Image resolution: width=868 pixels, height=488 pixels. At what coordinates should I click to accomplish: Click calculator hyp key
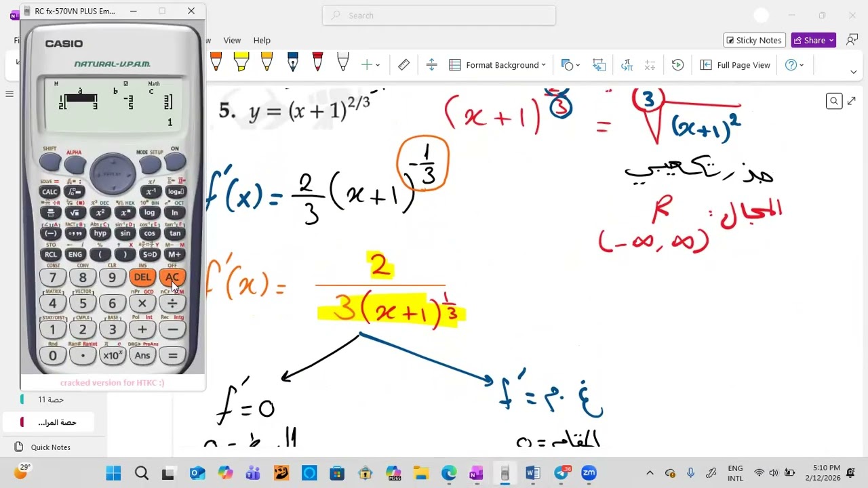pos(100,234)
